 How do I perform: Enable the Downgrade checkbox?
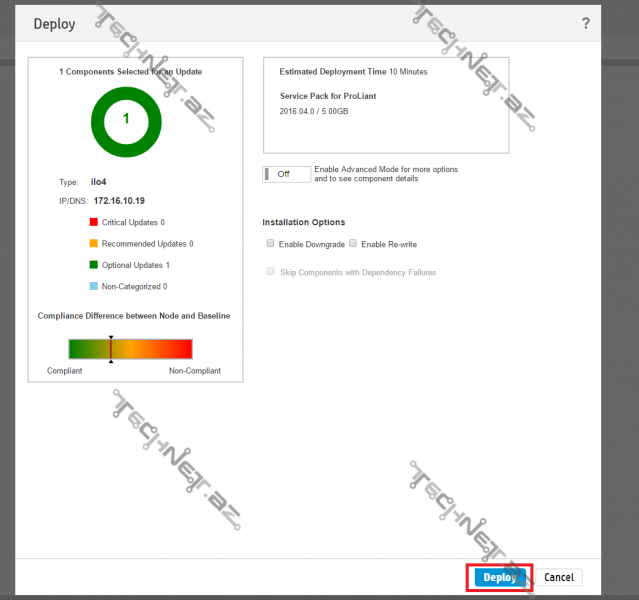pyautogui.click(x=270, y=243)
